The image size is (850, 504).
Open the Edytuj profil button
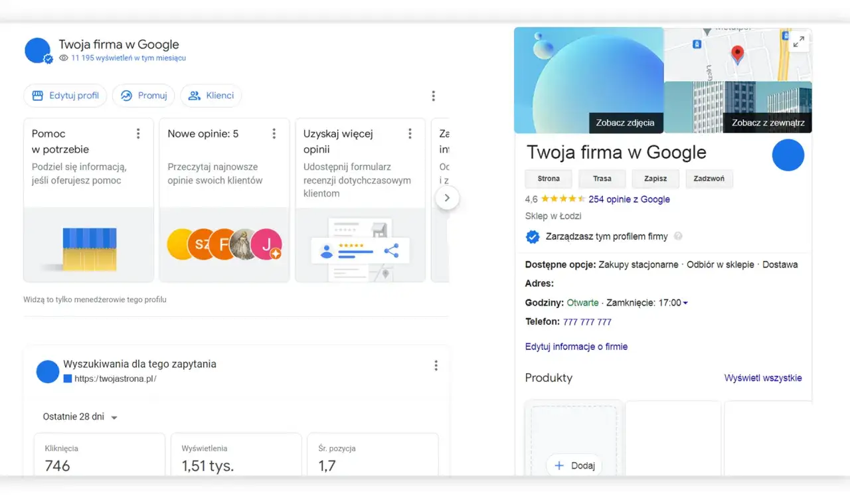tap(65, 96)
